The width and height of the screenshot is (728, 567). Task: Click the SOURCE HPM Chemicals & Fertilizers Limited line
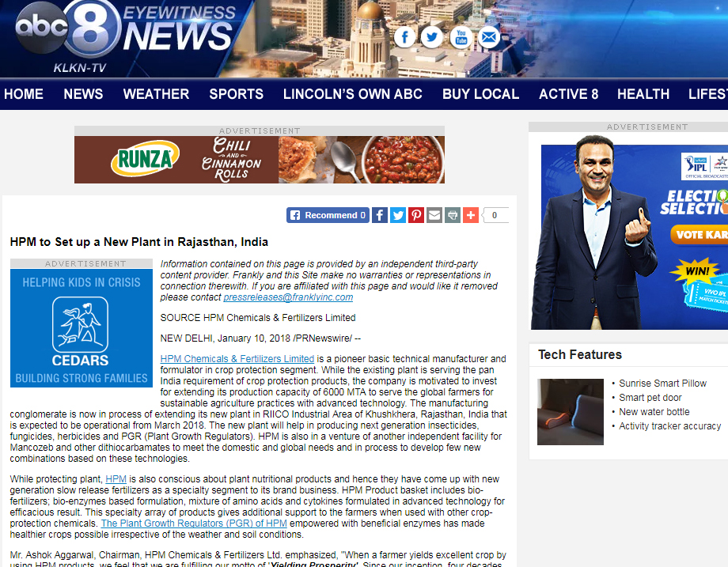tap(258, 318)
